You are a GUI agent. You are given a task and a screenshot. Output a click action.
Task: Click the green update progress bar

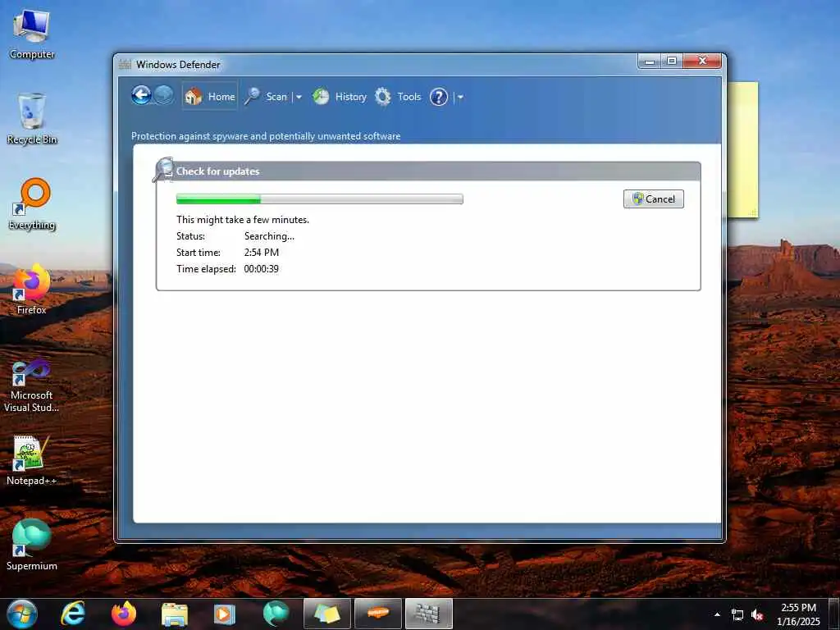[319, 199]
